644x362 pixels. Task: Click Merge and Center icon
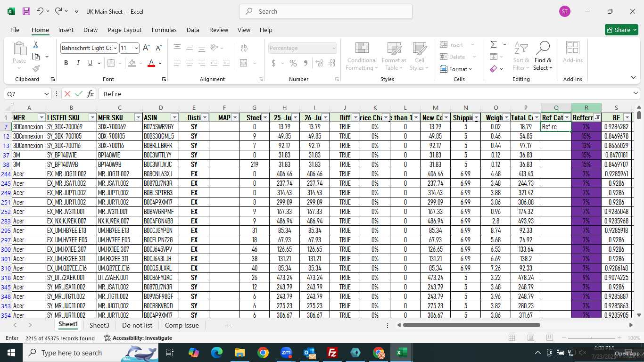coord(244,63)
